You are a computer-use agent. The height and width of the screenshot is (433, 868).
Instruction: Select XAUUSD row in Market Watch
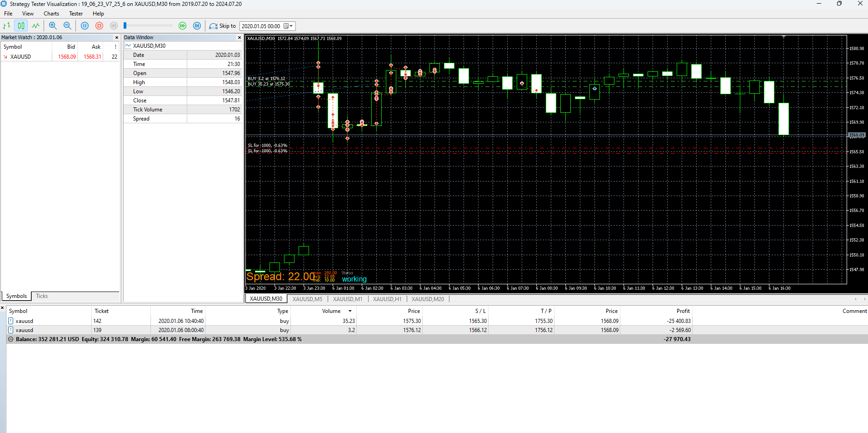[x=60, y=57]
